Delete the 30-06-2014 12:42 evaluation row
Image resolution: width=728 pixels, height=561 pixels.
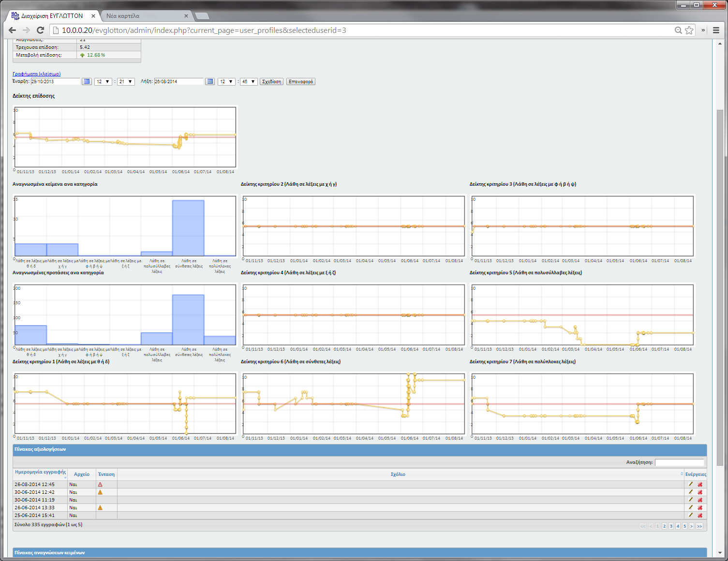[x=700, y=492]
